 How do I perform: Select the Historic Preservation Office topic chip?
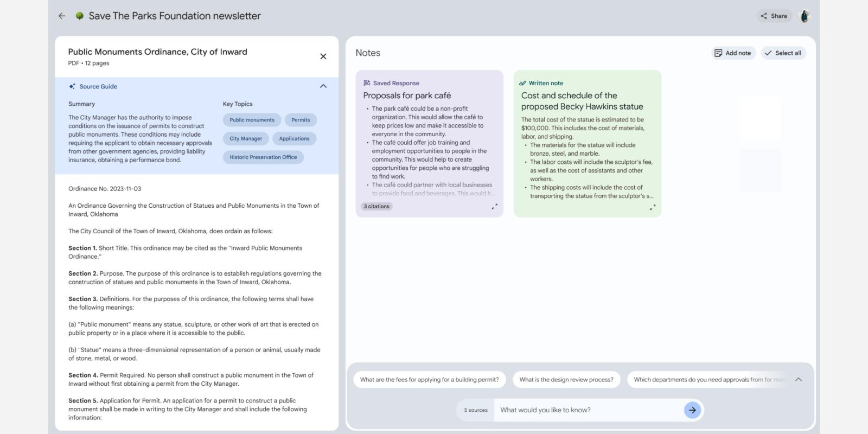(263, 157)
